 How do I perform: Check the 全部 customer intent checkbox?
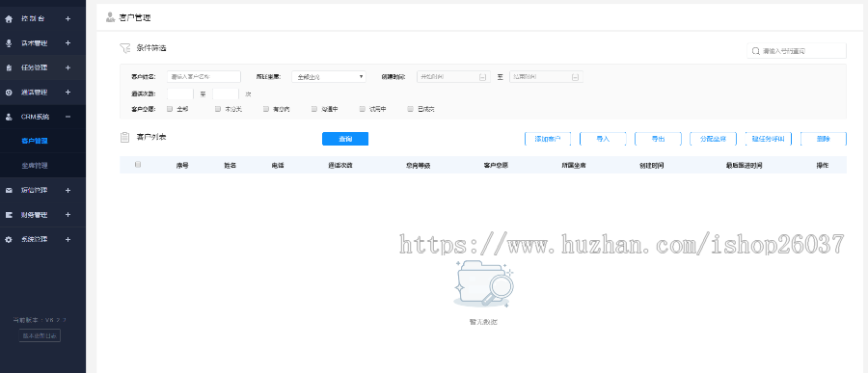tap(170, 109)
